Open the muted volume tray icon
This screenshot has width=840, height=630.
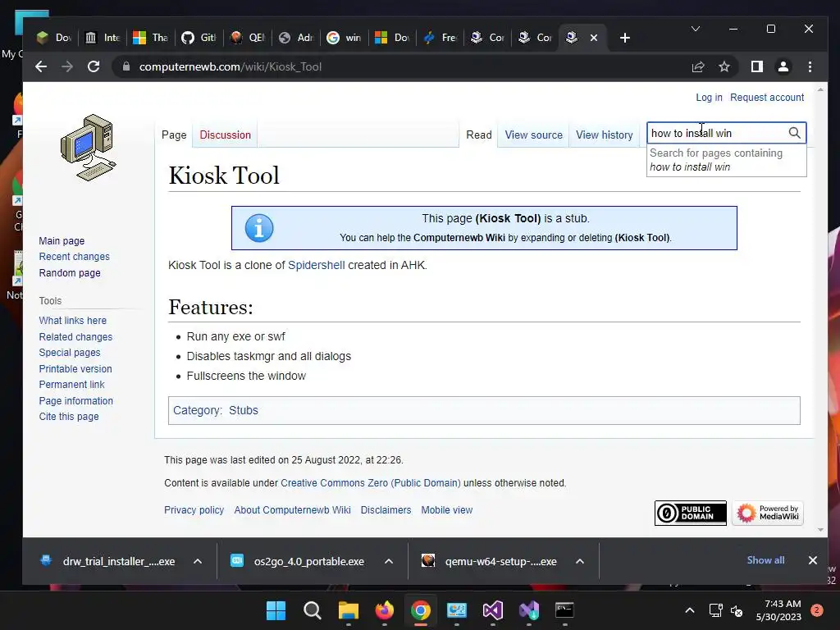pyautogui.click(x=737, y=610)
